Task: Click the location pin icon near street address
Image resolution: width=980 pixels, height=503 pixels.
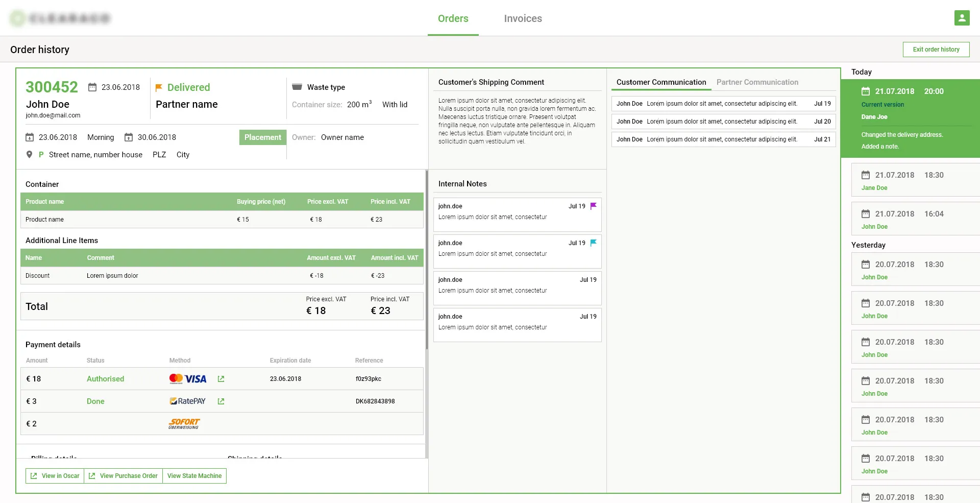Action: point(30,154)
